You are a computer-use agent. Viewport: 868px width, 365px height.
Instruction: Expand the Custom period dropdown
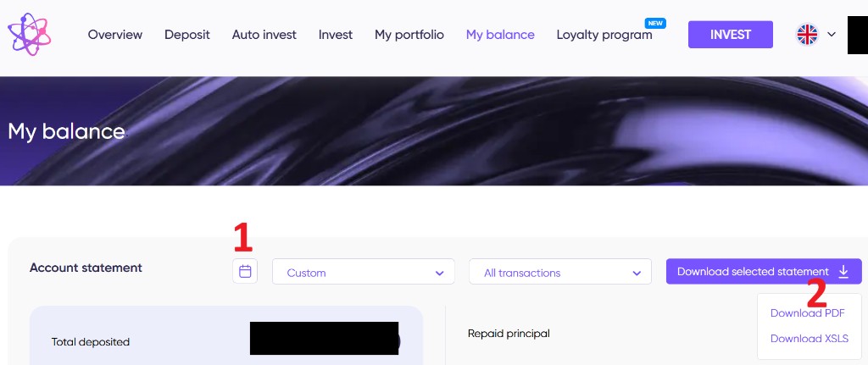[x=364, y=273]
